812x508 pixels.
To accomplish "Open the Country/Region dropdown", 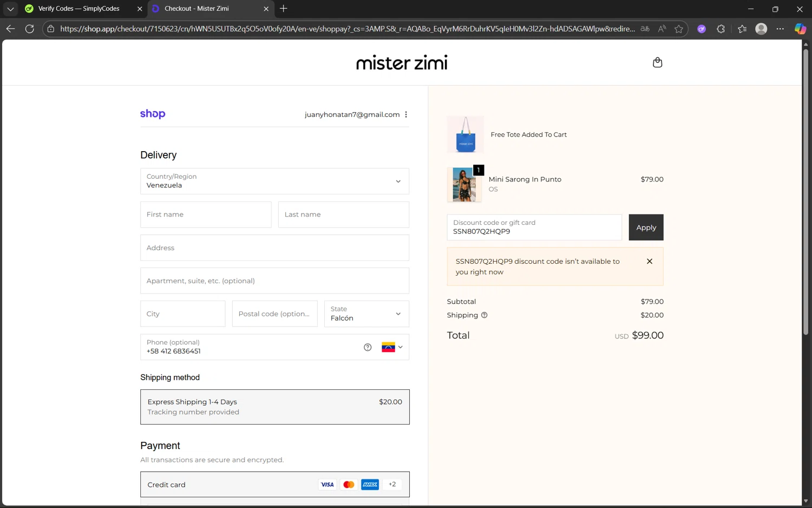I will [274, 181].
